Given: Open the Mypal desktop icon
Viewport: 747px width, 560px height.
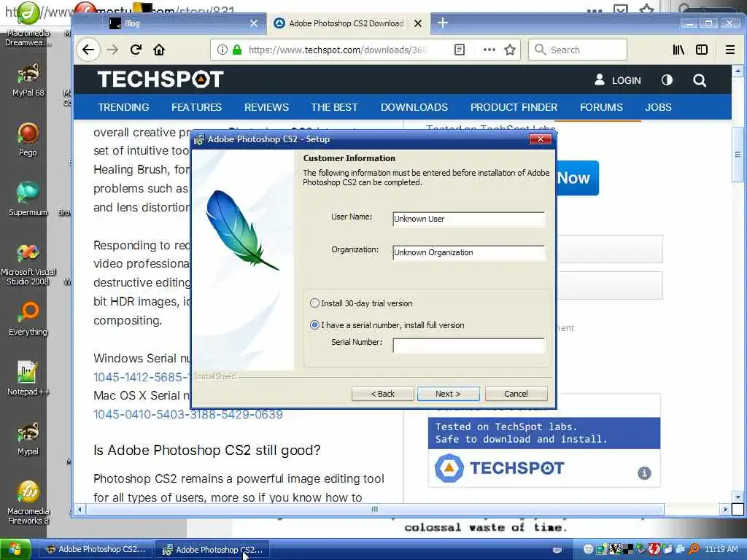Looking at the screenshot, I should 28,438.
